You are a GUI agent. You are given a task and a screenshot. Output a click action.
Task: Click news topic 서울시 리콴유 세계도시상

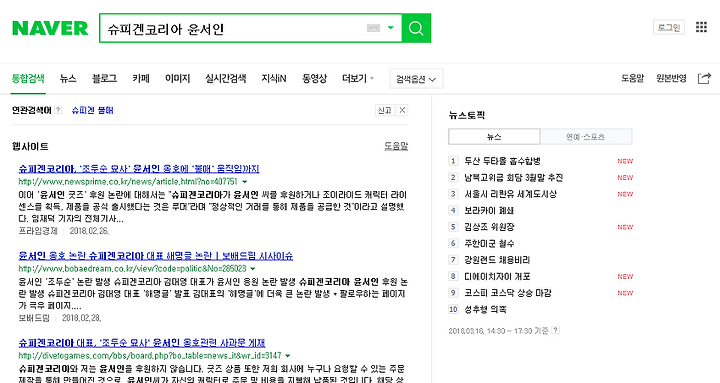tap(510, 194)
